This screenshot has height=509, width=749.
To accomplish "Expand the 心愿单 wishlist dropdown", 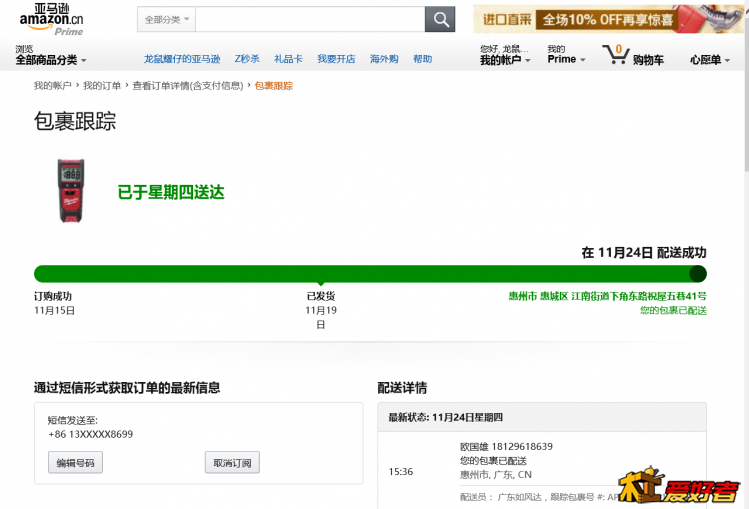I will pyautogui.click(x=710, y=60).
